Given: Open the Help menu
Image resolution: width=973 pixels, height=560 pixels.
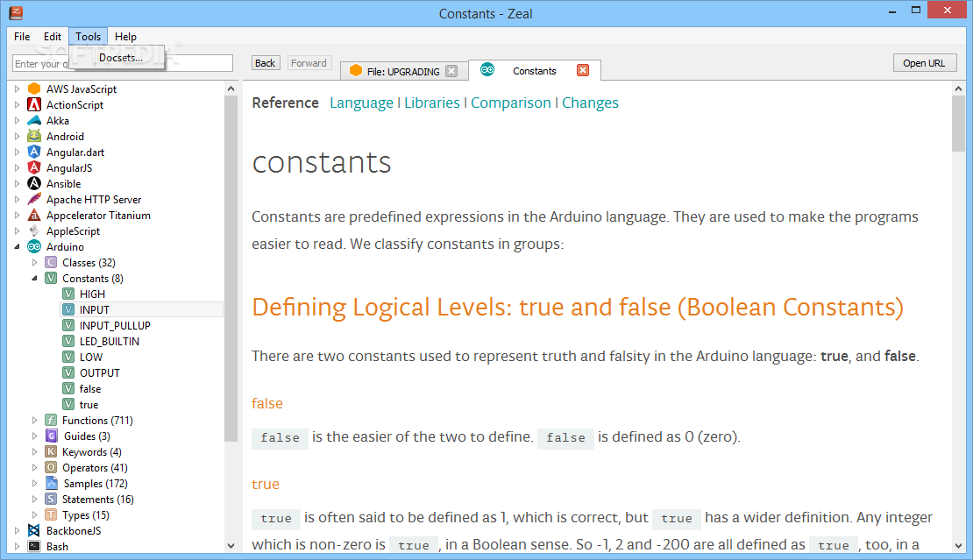Looking at the screenshot, I should (125, 37).
